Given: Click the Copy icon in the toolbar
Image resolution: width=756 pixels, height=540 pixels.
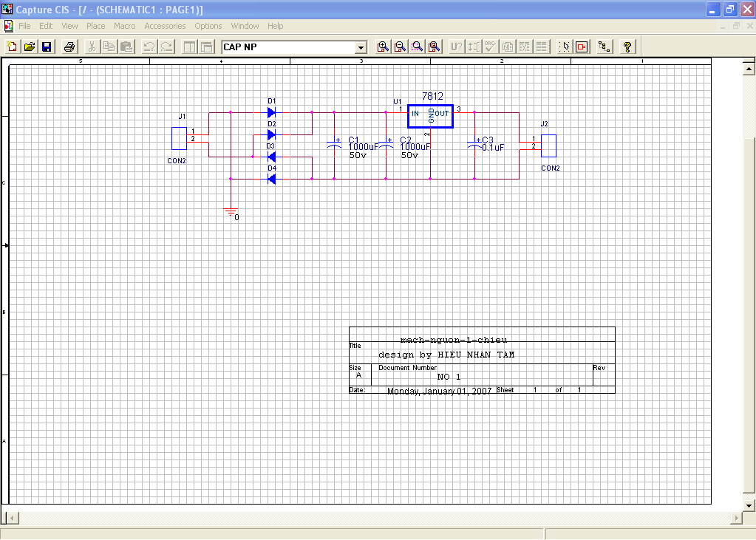Looking at the screenshot, I should tap(109, 47).
